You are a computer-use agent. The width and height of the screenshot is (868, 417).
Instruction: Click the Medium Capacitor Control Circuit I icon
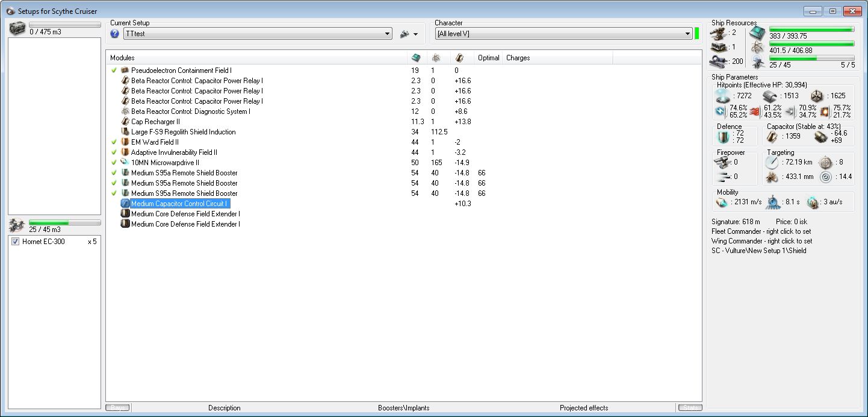[125, 204]
